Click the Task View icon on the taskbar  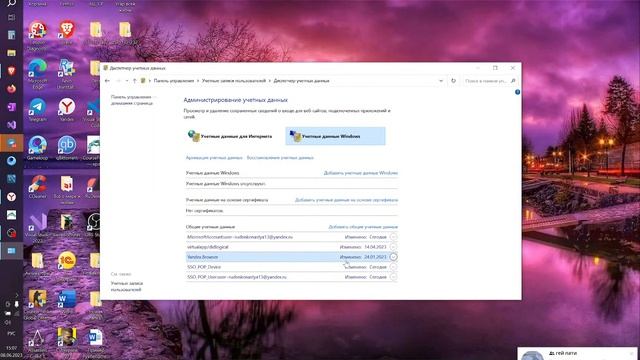tap(11, 18)
